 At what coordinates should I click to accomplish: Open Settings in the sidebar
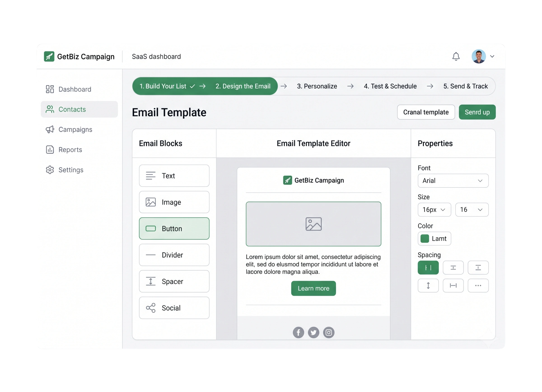[x=79, y=170]
